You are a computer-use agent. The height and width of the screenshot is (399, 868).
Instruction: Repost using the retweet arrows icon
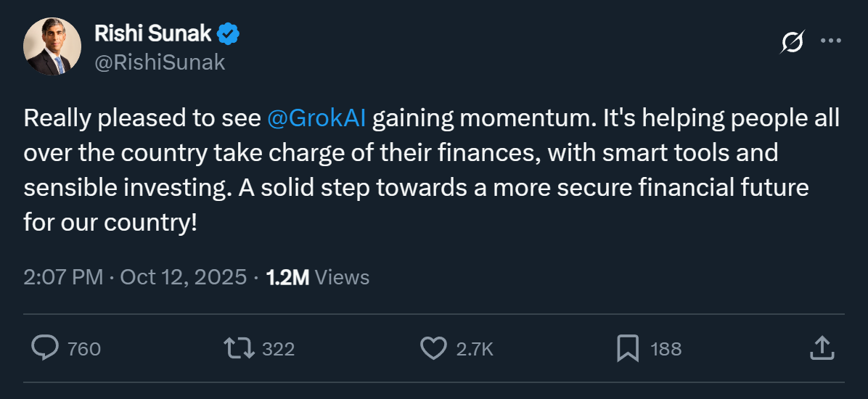[x=239, y=348]
